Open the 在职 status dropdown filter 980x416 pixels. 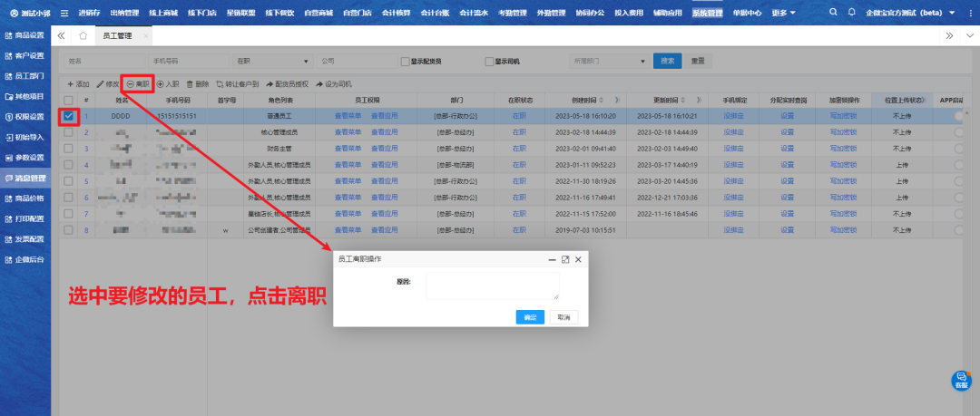271,61
